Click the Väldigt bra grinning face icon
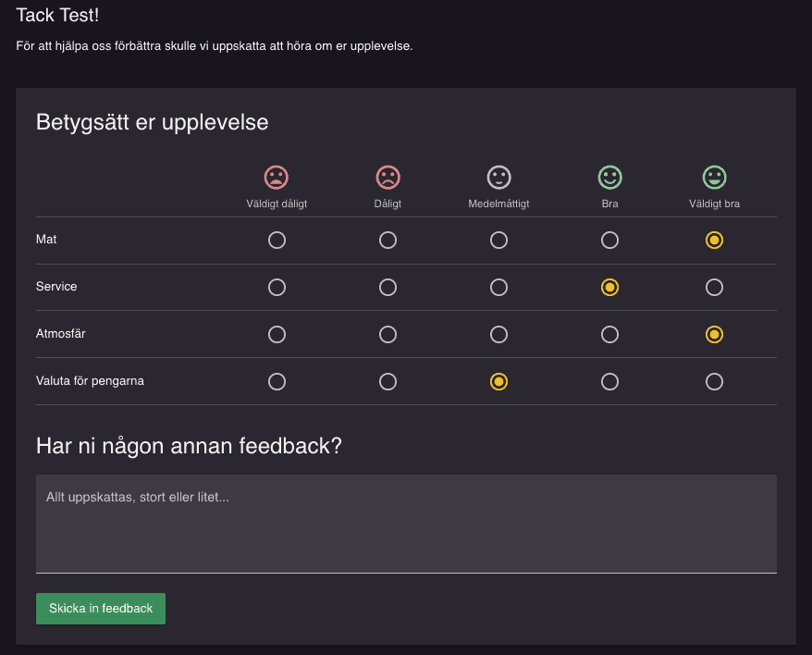The width and height of the screenshot is (812, 655). click(714, 178)
